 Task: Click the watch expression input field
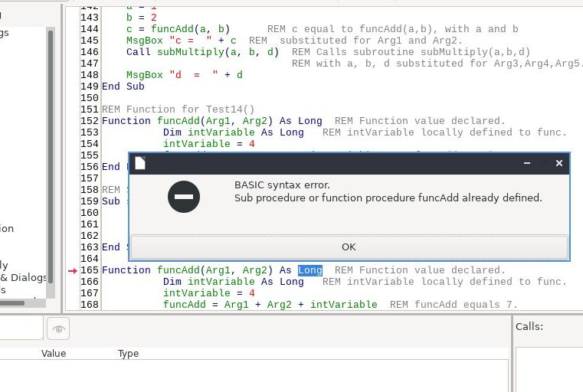click(x=21, y=328)
